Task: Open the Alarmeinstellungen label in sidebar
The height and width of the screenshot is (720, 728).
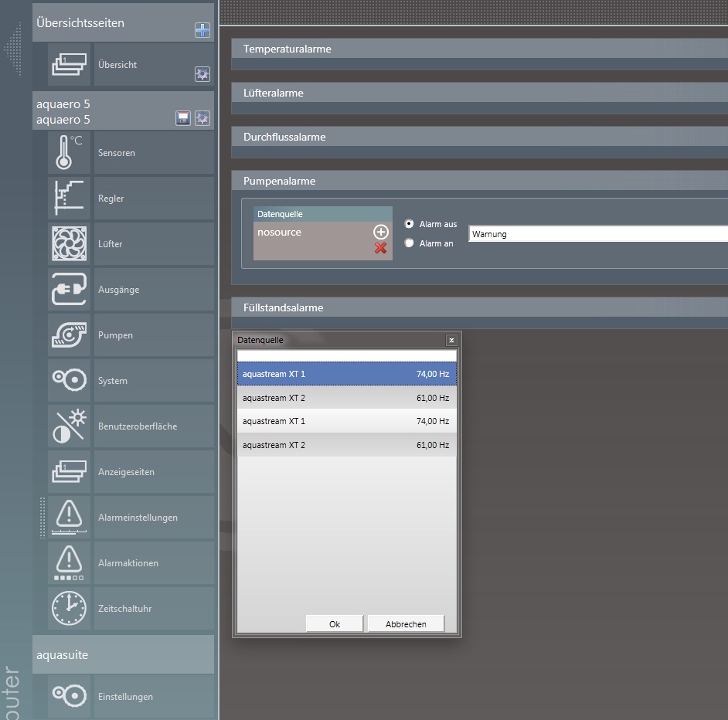Action: click(138, 517)
